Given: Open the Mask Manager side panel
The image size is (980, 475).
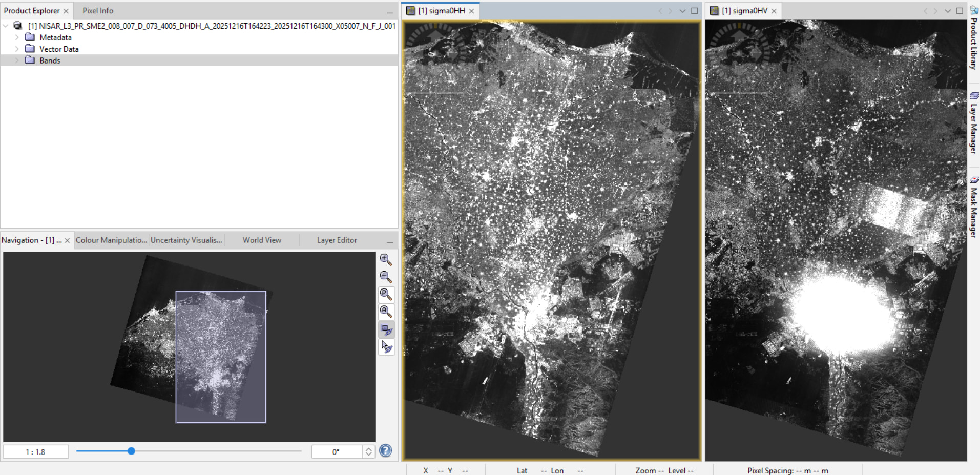Looking at the screenshot, I should [x=974, y=208].
